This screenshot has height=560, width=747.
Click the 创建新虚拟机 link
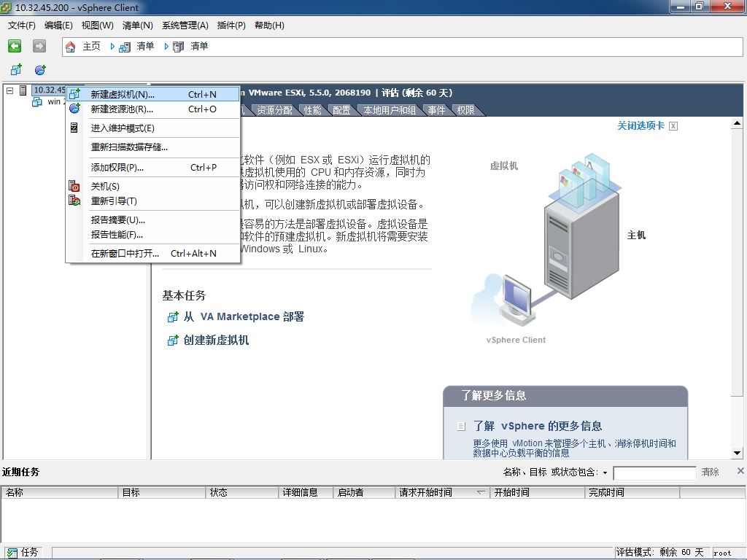tap(216, 340)
